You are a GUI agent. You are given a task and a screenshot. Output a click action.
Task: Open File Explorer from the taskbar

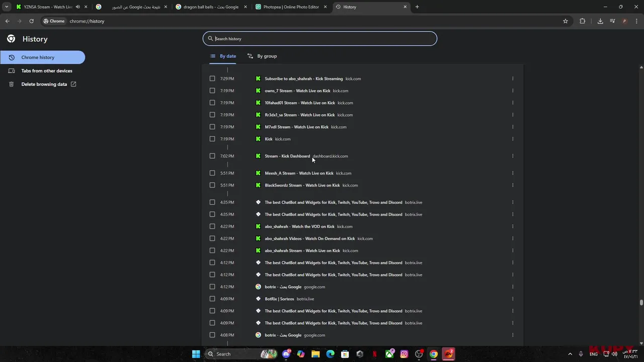point(315,354)
